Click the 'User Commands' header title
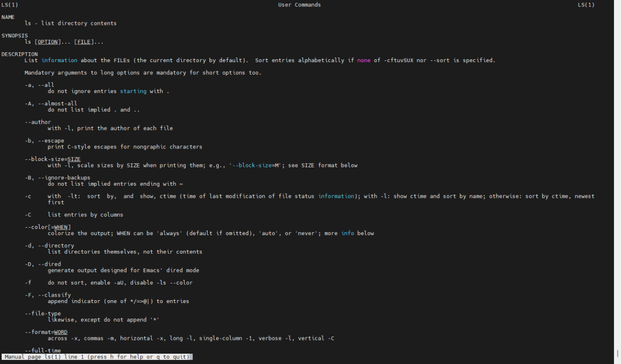Viewport: 621px width, 364px height. coord(300,5)
